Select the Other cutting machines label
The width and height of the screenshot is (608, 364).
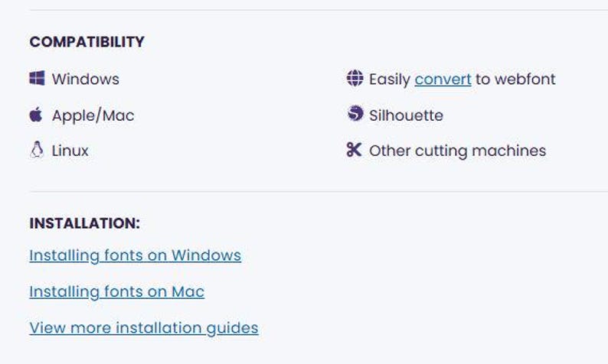[x=458, y=151]
